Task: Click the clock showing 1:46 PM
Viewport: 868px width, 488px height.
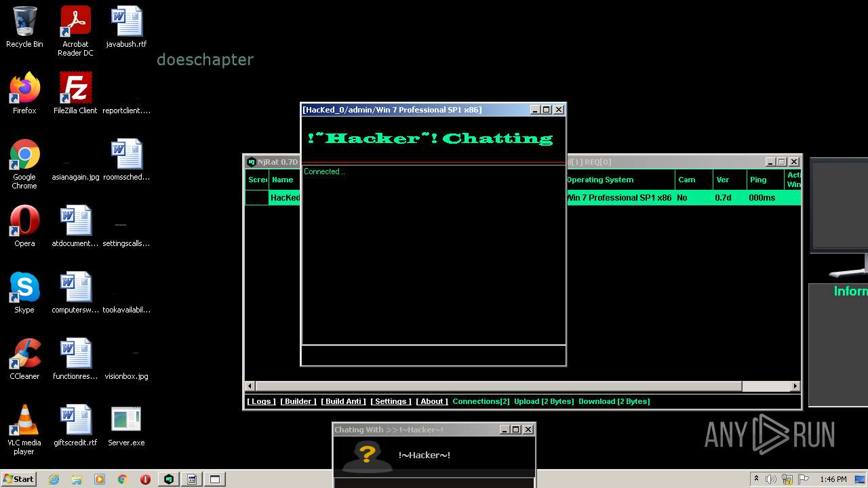Action: point(833,479)
